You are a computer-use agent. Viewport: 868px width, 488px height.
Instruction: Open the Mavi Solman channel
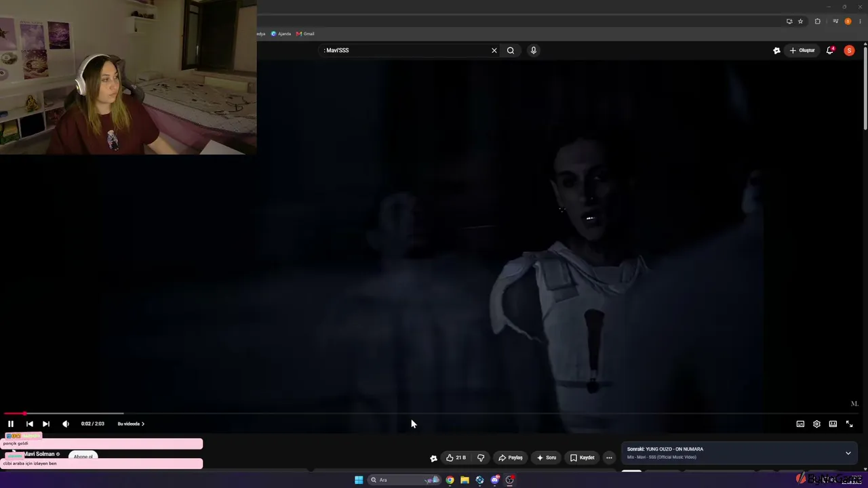(x=39, y=454)
